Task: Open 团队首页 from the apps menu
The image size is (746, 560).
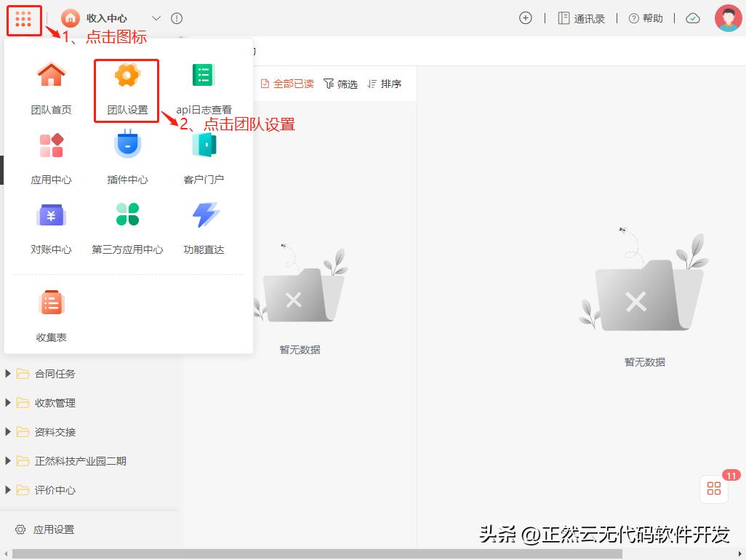Action: (51, 74)
